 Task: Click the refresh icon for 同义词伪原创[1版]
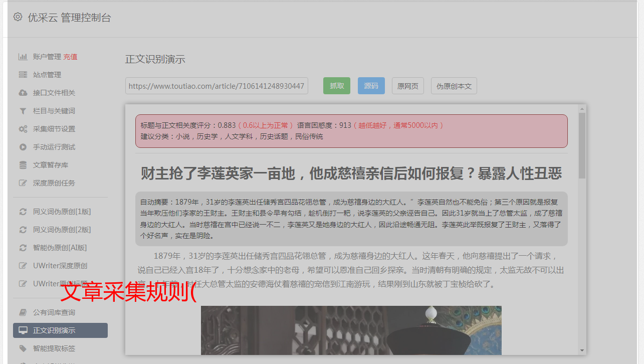[x=23, y=212]
